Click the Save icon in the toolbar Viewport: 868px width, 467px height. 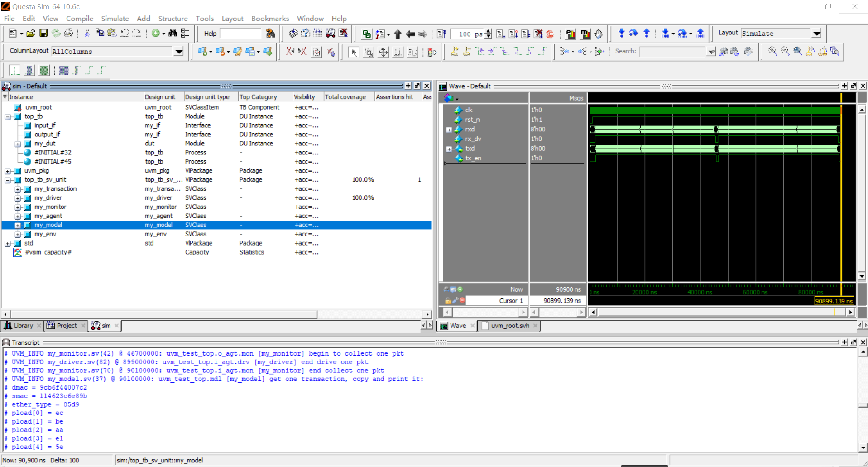[x=43, y=33]
